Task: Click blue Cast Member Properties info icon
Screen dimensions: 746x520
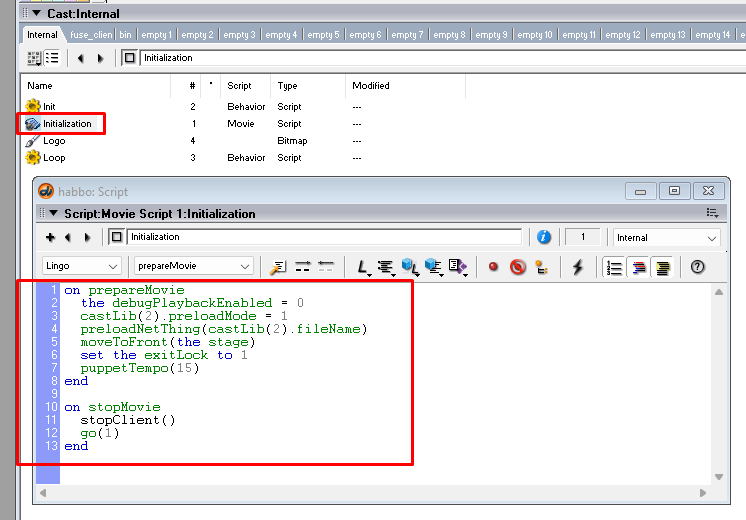Action: pyautogui.click(x=544, y=237)
